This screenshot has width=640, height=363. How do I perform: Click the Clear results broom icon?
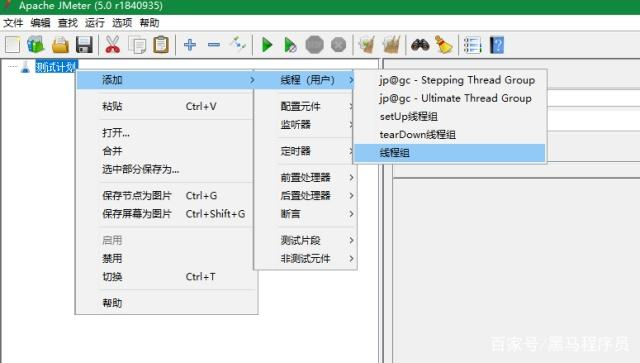(x=366, y=45)
